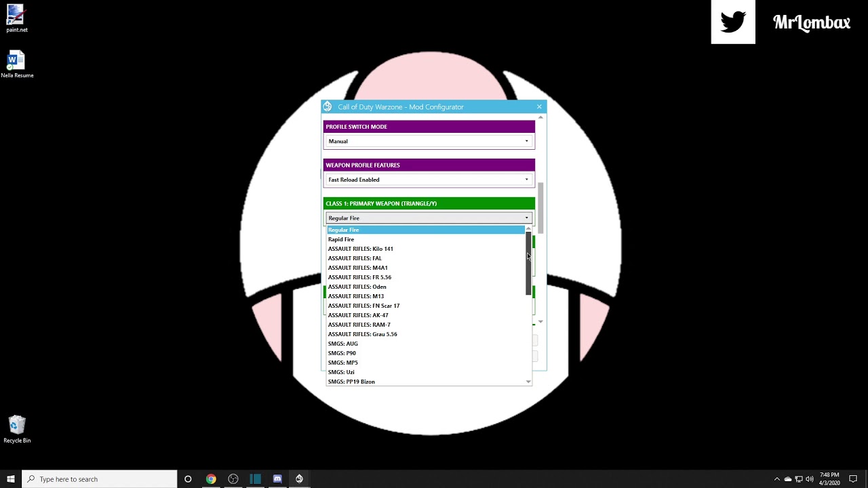Open the volume control in system tray

point(809,479)
